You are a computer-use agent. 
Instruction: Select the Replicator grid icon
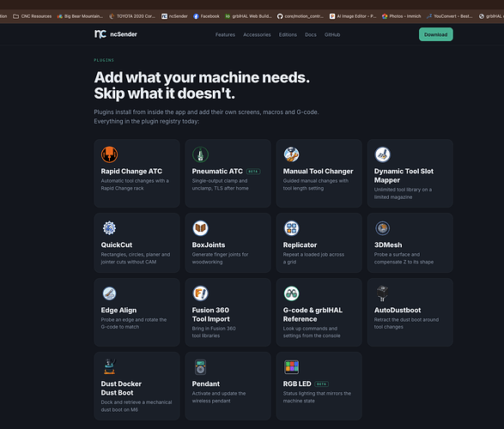(292, 228)
